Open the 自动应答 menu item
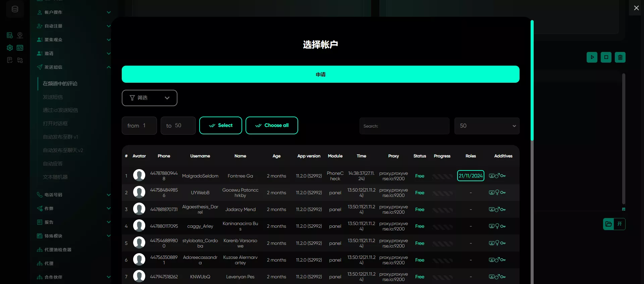The height and width of the screenshot is (284, 644). tap(53, 164)
